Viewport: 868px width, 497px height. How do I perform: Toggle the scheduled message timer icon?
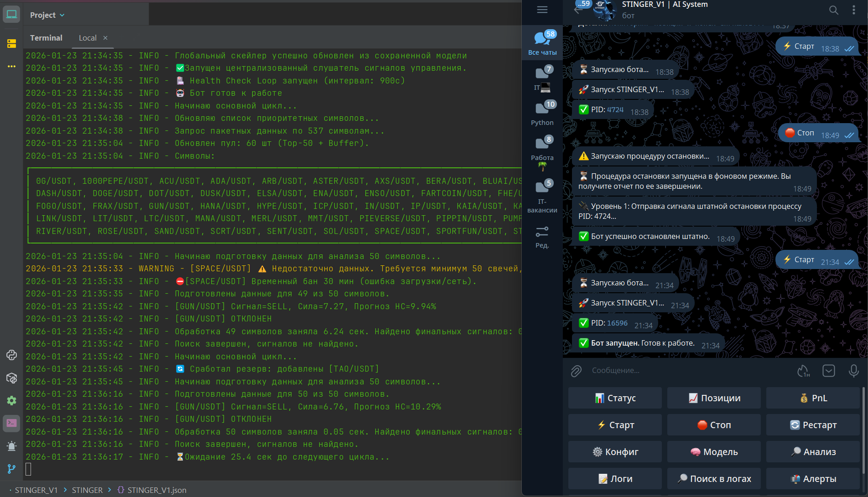[x=803, y=371]
